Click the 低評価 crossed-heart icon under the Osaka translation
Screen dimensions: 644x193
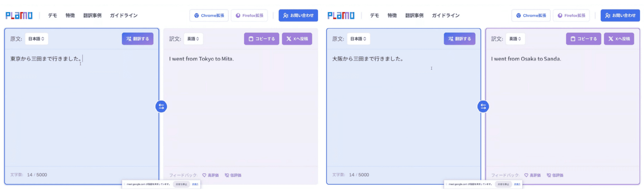coord(549,175)
